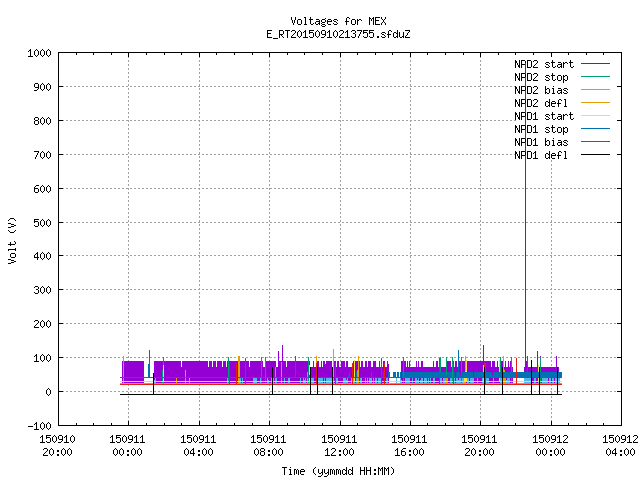
Task: Click x-axis tick label 150911 12:00
Action: tap(339, 446)
